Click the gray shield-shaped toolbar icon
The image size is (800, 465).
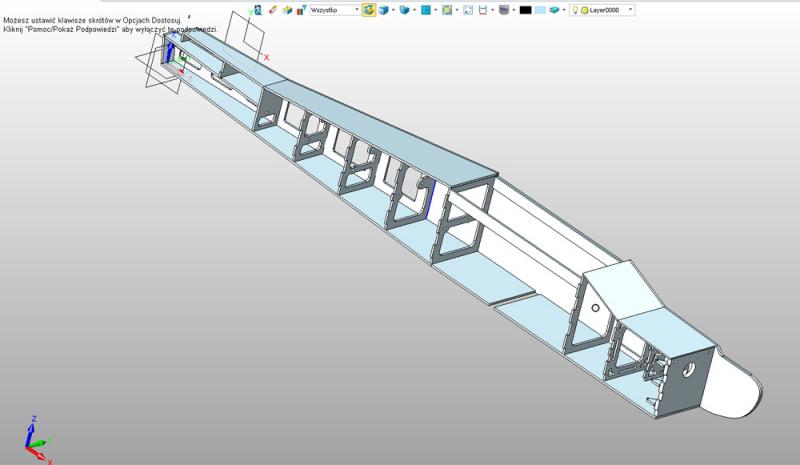pos(504,9)
